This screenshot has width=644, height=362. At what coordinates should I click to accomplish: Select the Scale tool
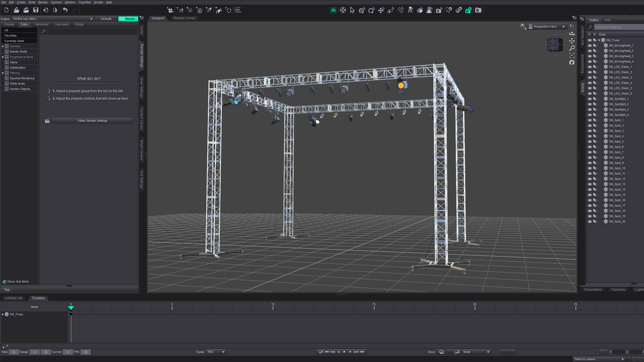391,10
